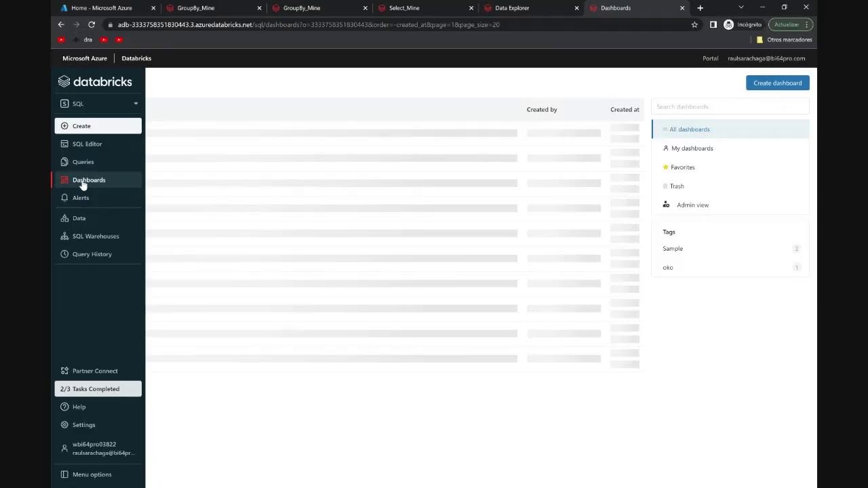Click the Favorites star icon
Screen dimensions: 868x488
[x=665, y=167]
